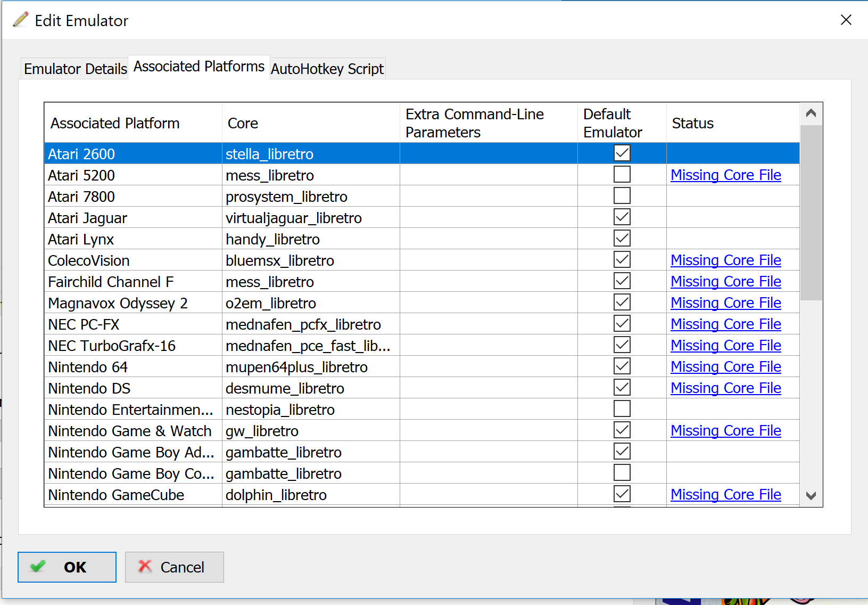Image resolution: width=868 pixels, height=605 pixels.
Task: Select the Associated Platforms tab
Action: click(x=199, y=67)
